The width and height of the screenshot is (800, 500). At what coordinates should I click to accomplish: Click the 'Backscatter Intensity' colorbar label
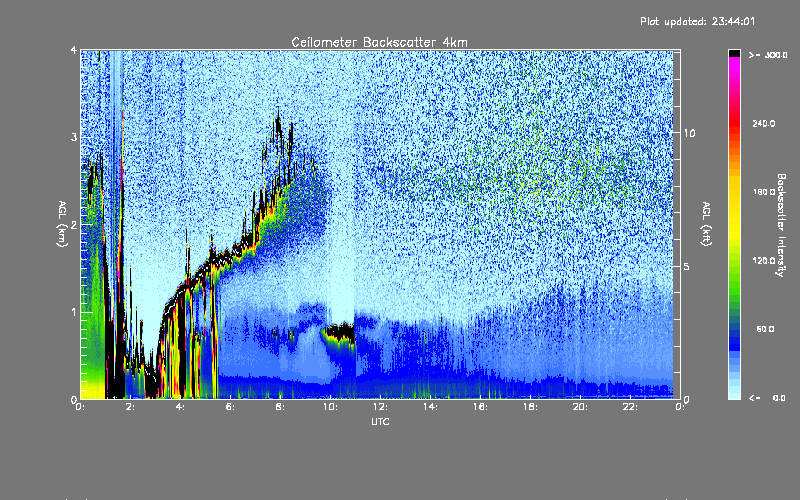coord(781,225)
